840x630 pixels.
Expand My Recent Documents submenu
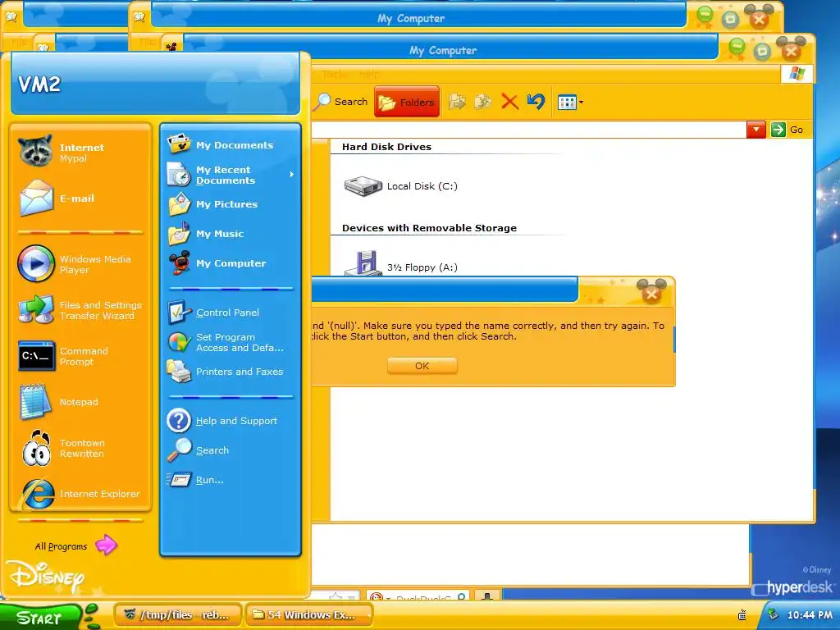point(231,175)
